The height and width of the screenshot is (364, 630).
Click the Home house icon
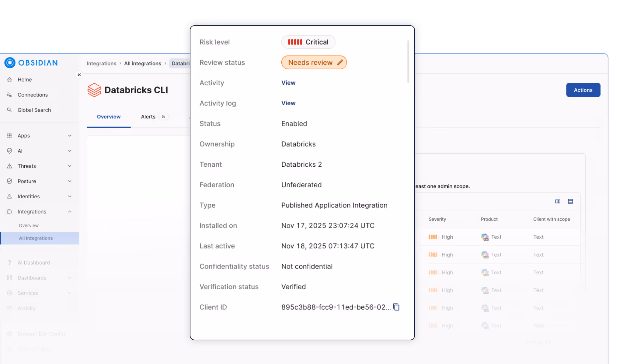click(9, 80)
